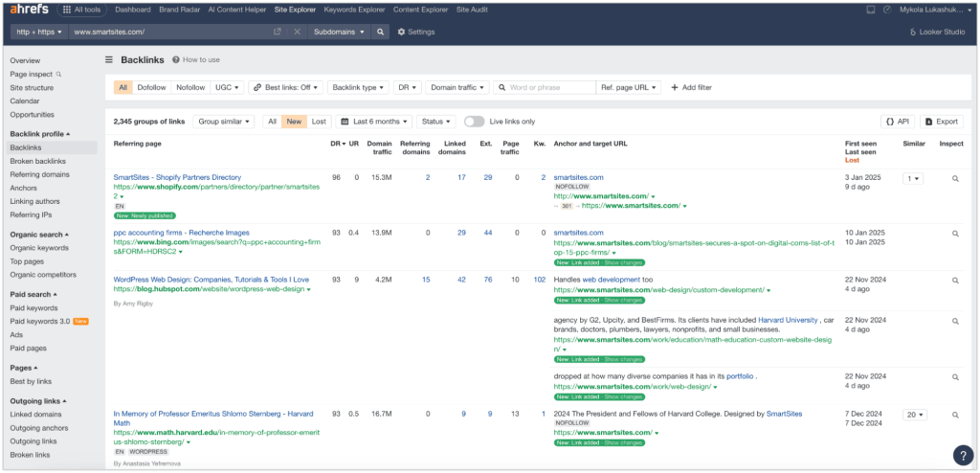The height and width of the screenshot is (473, 980).
Task: Open Ref. page URL dropdown
Action: point(628,87)
